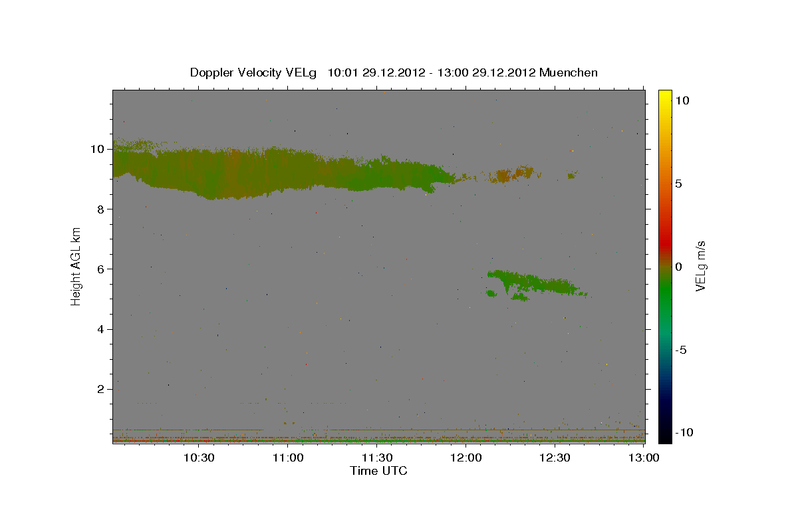
Task: Click the 12:30 time tick label
Action: pyautogui.click(x=555, y=458)
